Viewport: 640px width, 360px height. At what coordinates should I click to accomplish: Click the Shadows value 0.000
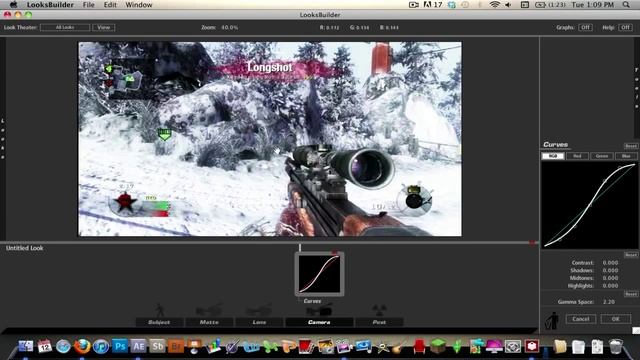pyautogui.click(x=610, y=270)
